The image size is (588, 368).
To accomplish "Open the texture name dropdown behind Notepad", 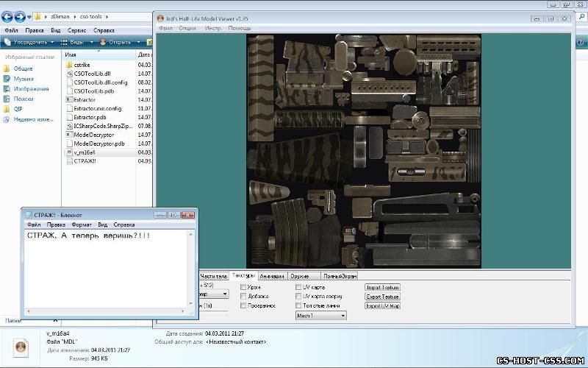I will click(x=214, y=294).
